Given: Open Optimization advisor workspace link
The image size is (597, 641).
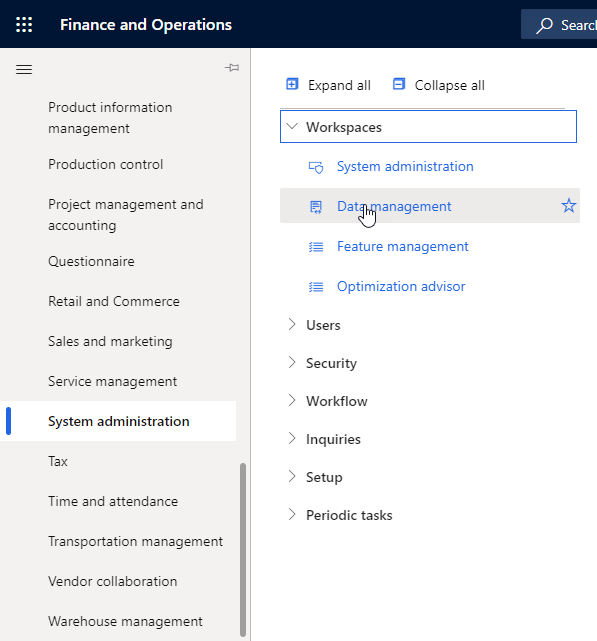Looking at the screenshot, I should [401, 287].
